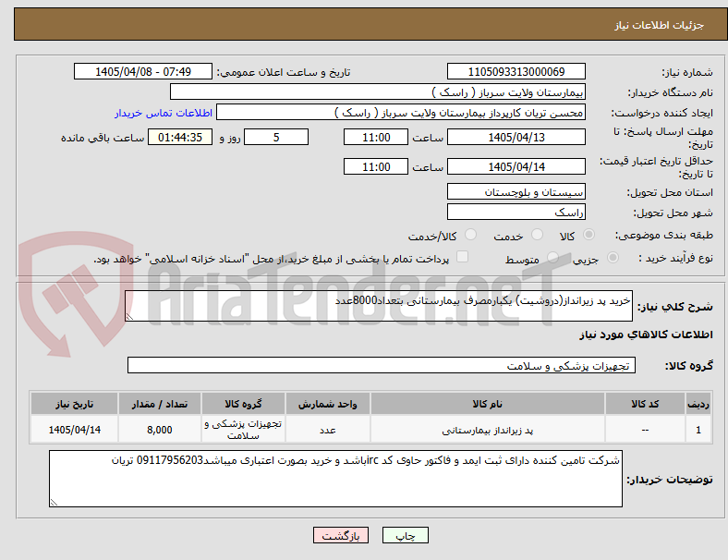Click the کد کالا column header
Image resolution: width=728 pixels, height=560 pixels.
(x=645, y=404)
